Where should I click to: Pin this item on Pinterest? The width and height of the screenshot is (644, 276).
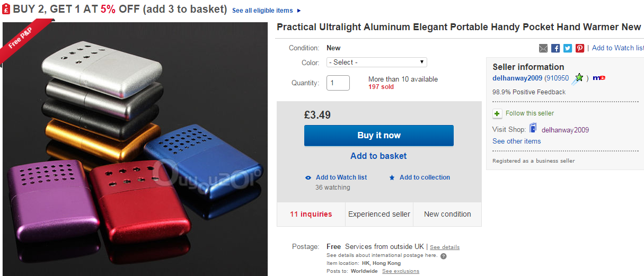(x=580, y=48)
